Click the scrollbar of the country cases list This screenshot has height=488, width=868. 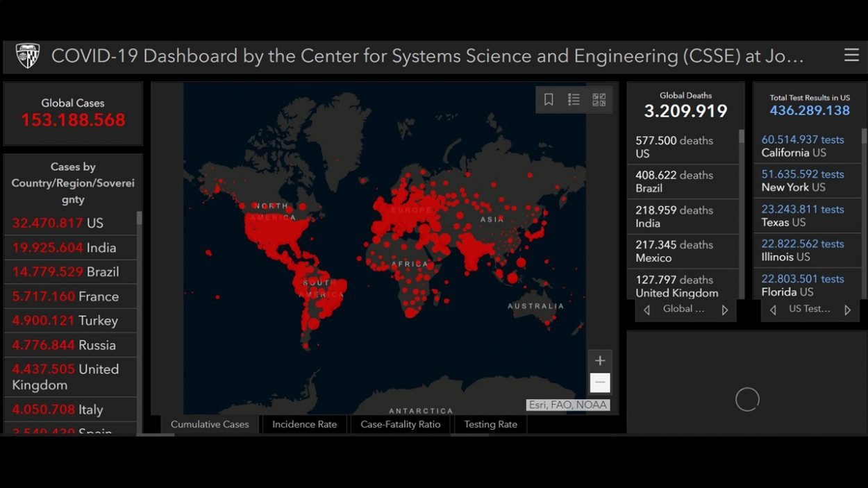coord(140,219)
